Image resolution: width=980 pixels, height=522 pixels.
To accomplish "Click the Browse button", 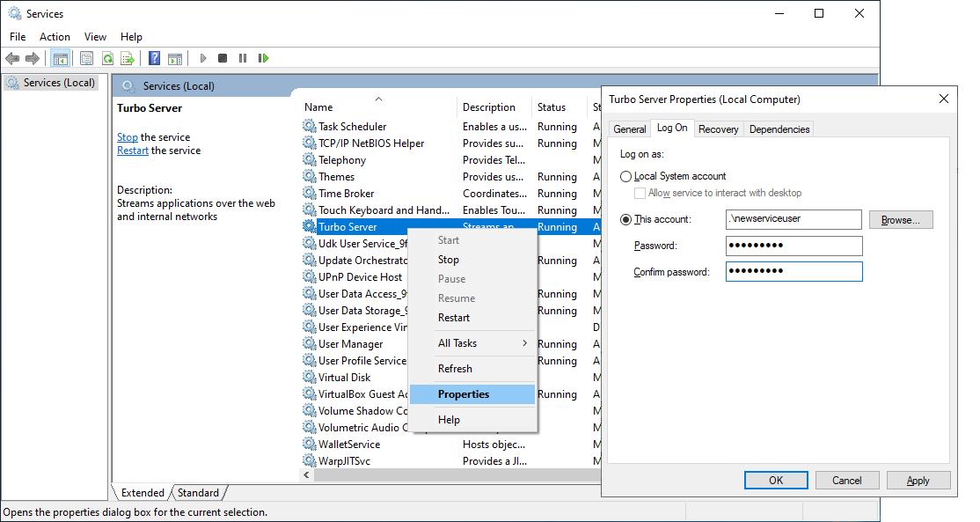I will pyautogui.click(x=900, y=219).
